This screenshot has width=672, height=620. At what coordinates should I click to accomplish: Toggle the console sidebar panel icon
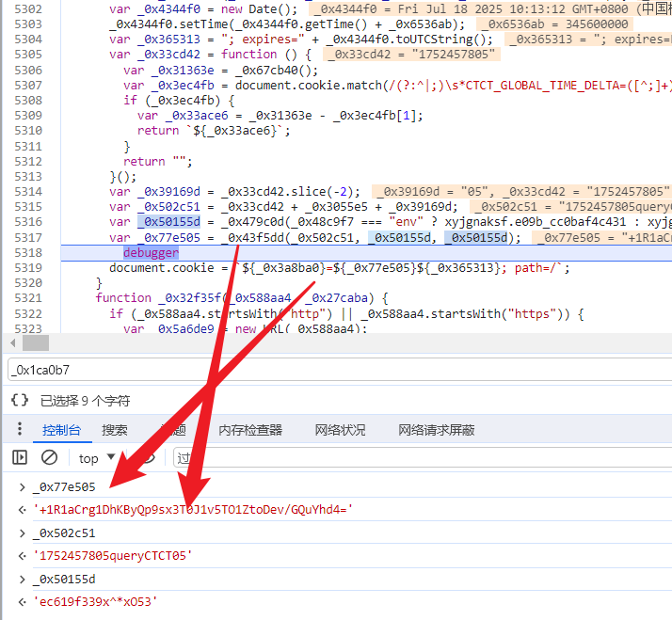click(x=20, y=457)
